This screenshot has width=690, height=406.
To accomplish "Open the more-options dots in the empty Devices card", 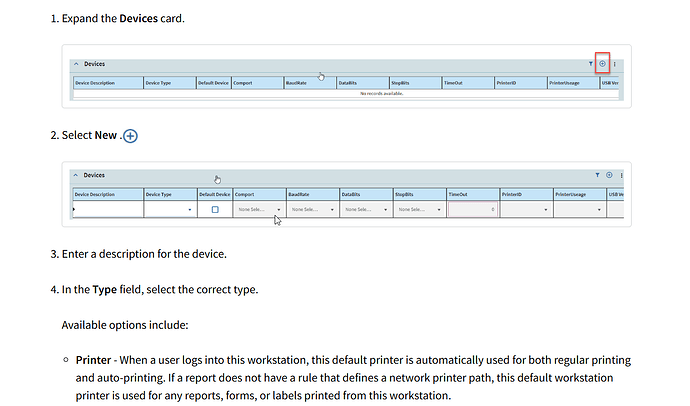I will click(615, 64).
